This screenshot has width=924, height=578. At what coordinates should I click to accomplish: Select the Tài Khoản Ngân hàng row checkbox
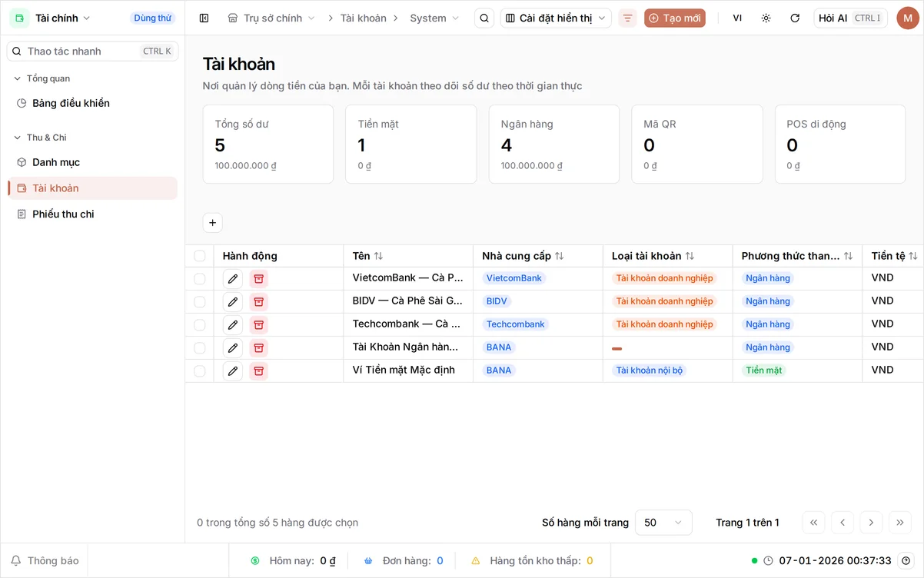coord(200,347)
